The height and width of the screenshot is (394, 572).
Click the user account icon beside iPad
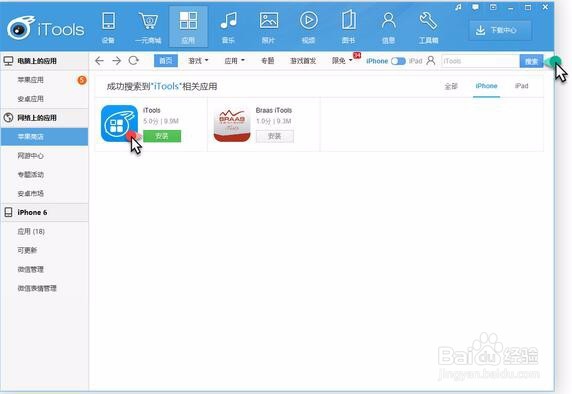(431, 61)
